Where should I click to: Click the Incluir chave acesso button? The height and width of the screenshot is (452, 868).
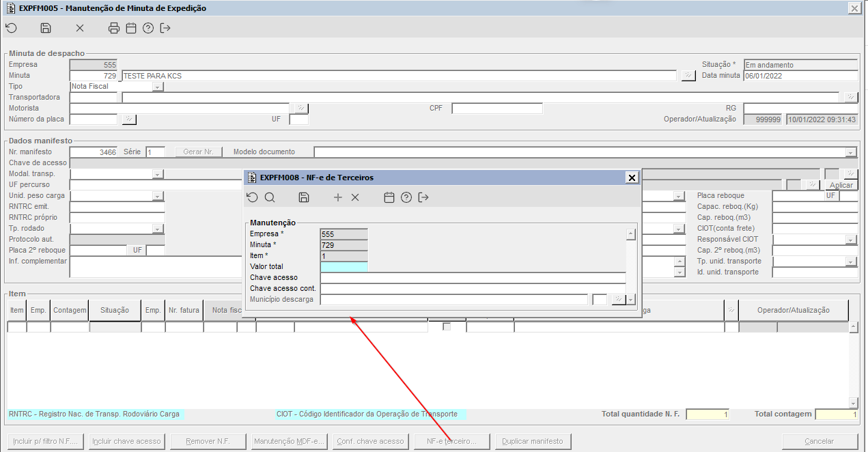(x=126, y=441)
